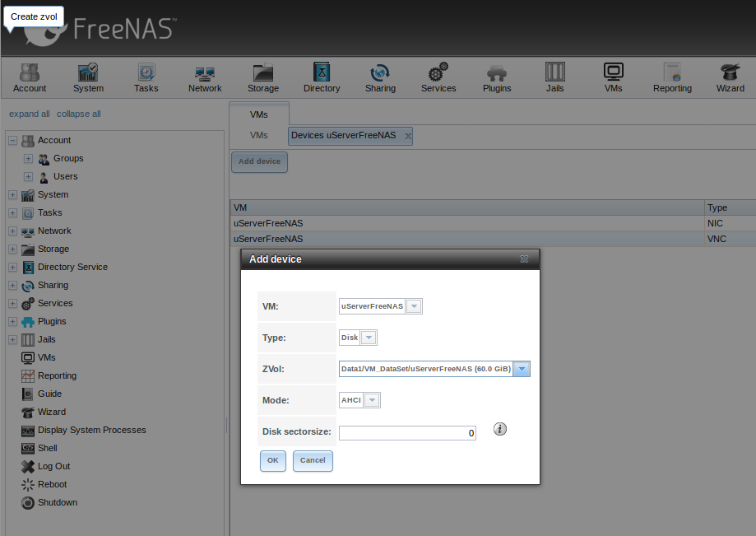Viewport: 756px width, 536px height.
Task: Open Display System Processes in sidebar
Action: click(x=83, y=430)
